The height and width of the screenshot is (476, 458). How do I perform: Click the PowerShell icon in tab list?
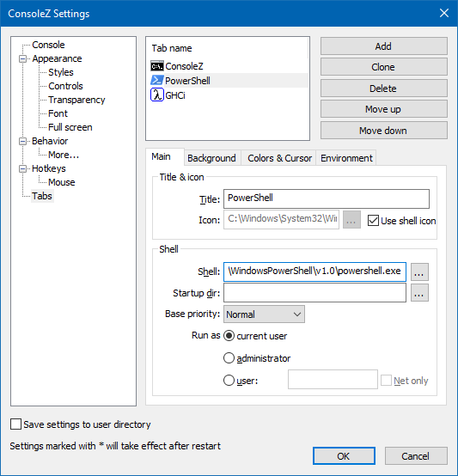[x=157, y=81]
